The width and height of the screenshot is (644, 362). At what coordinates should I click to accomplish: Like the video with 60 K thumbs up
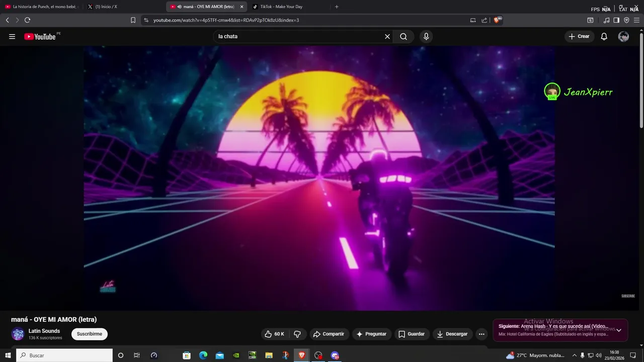[x=275, y=334]
